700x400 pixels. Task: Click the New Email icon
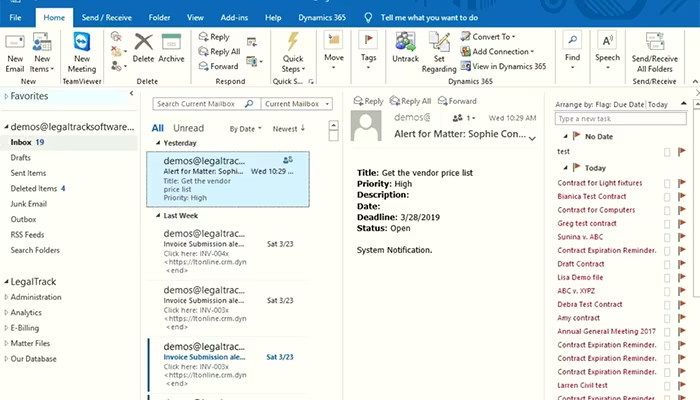tap(15, 42)
